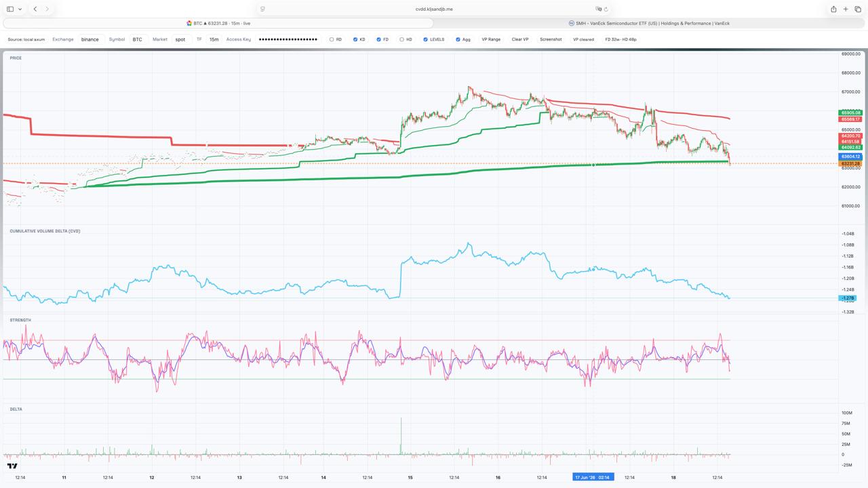Switch to SMH VanEck Semiconductor ETF tab

click(x=649, y=23)
